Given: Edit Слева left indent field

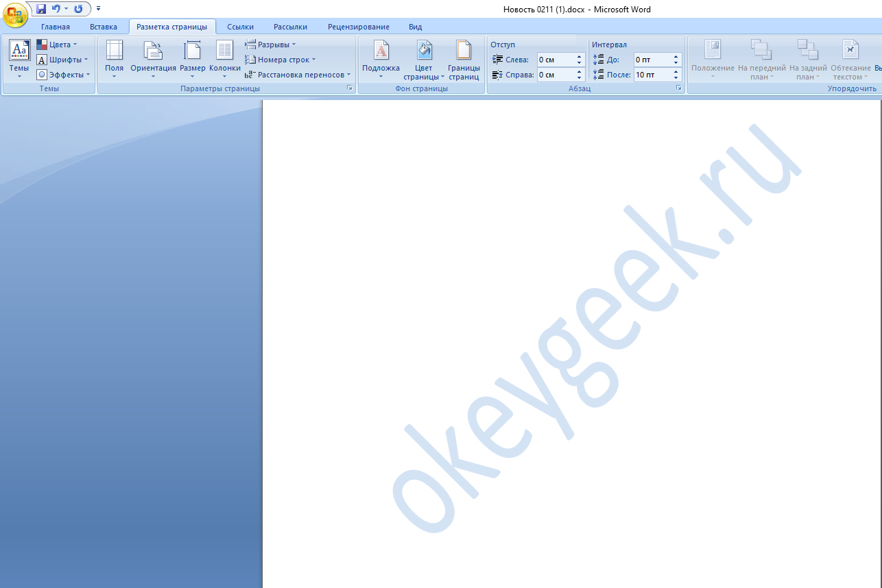Looking at the screenshot, I should (x=556, y=60).
